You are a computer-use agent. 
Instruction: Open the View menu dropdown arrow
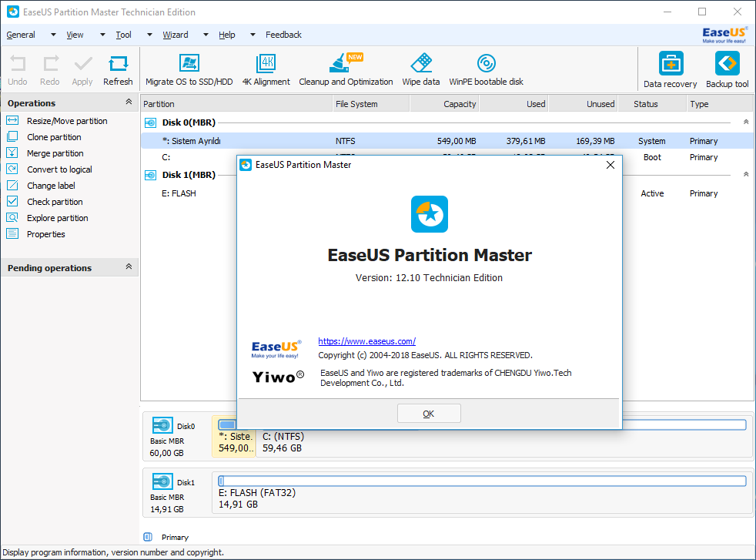(x=102, y=35)
